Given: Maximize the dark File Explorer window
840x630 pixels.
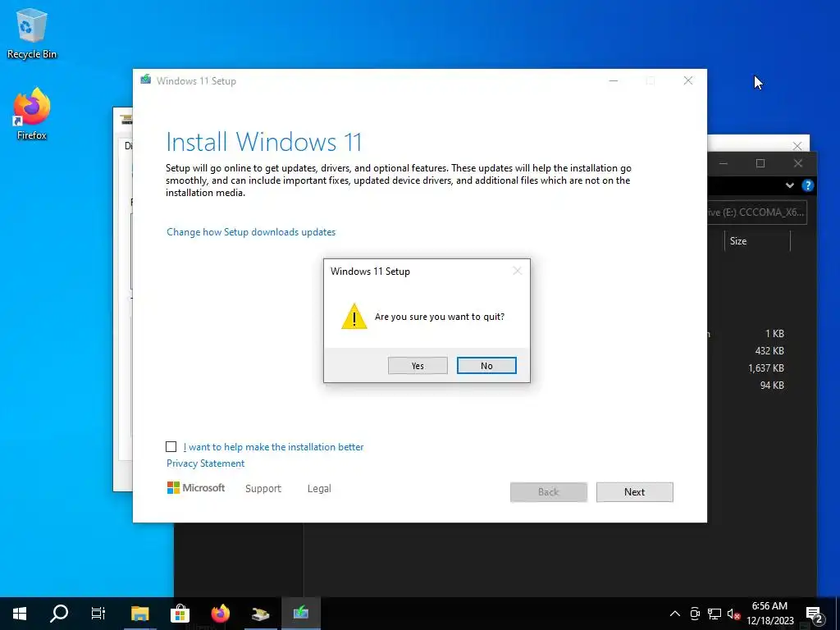Looking at the screenshot, I should [760, 163].
